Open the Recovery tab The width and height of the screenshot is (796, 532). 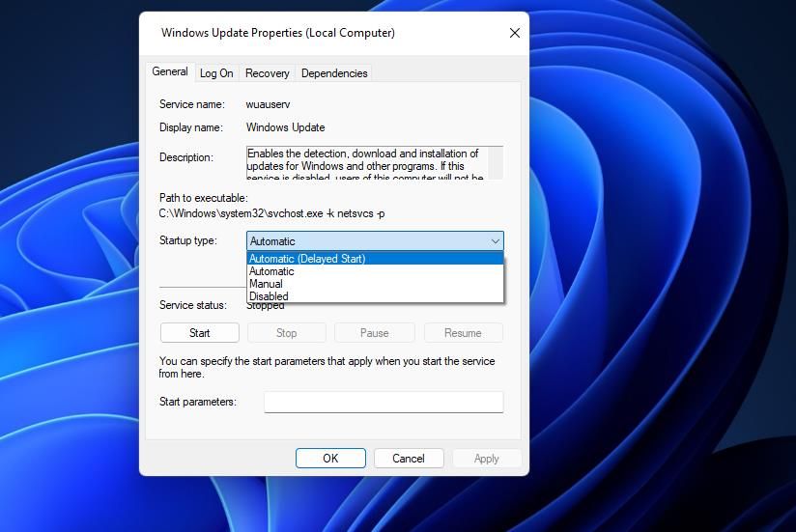[x=267, y=73]
